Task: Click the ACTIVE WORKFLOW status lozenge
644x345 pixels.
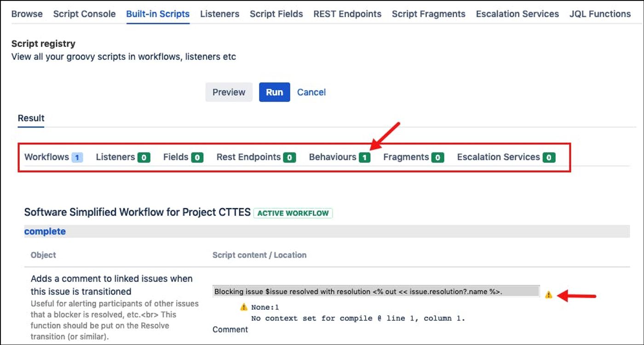Action: tap(293, 213)
